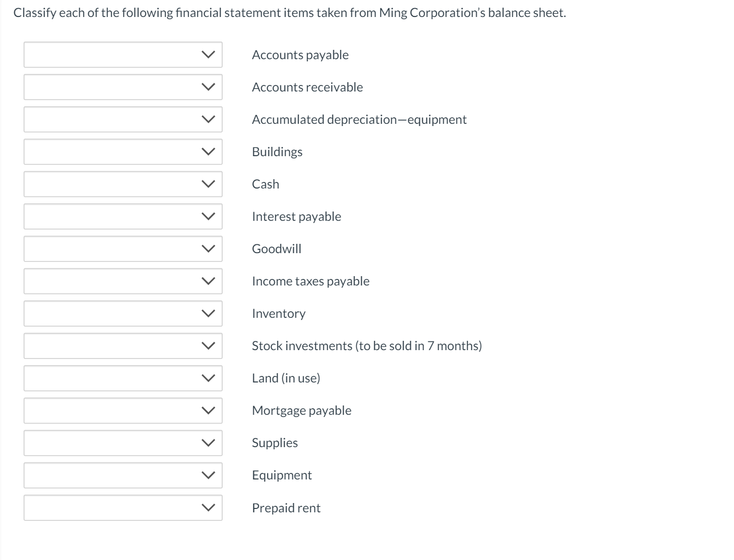This screenshot has height=560, width=734.
Task: Select the Buildings classification dropdown
Action: point(123,152)
